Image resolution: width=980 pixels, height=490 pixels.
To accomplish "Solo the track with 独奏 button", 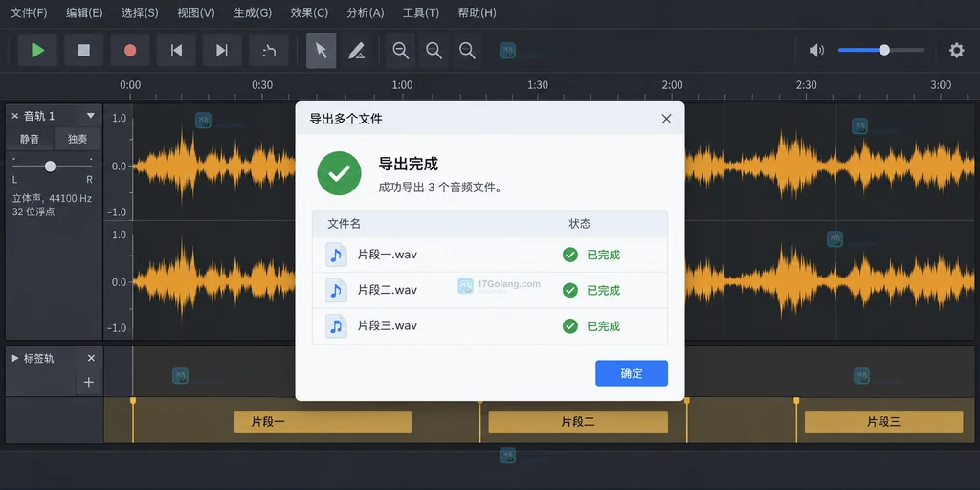I will [78, 139].
